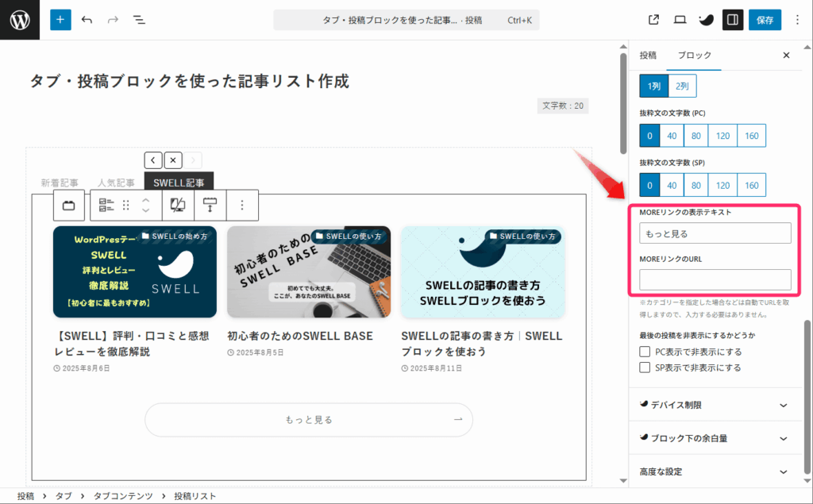Open the post in a new tab
813x504 pixels.
click(653, 20)
